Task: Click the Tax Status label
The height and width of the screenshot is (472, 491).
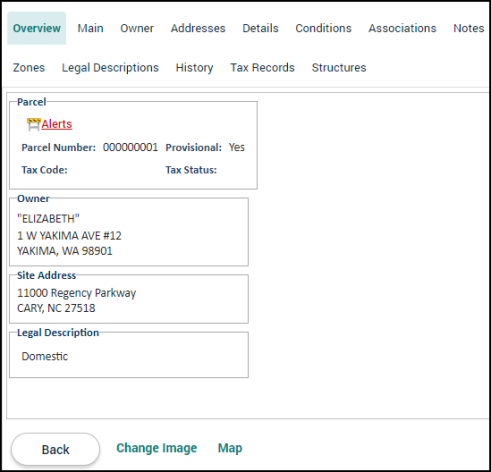Action: click(x=191, y=170)
